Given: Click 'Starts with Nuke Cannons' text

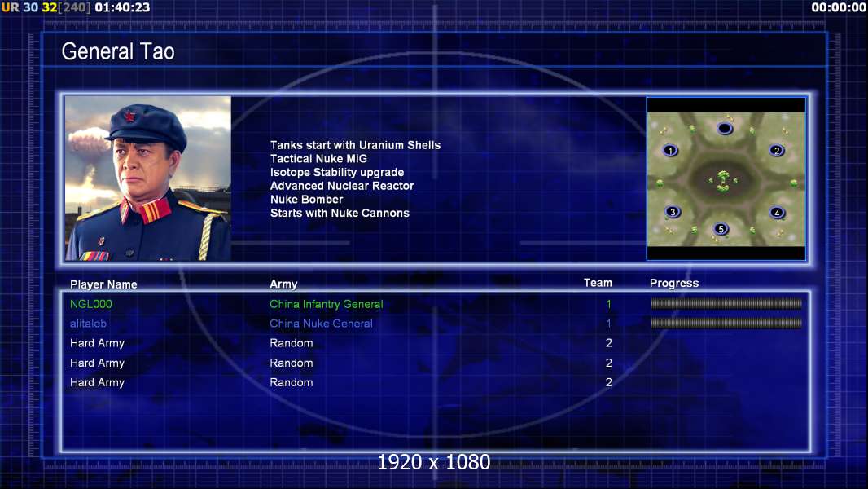Looking at the screenshot, I should pos(340,214).
